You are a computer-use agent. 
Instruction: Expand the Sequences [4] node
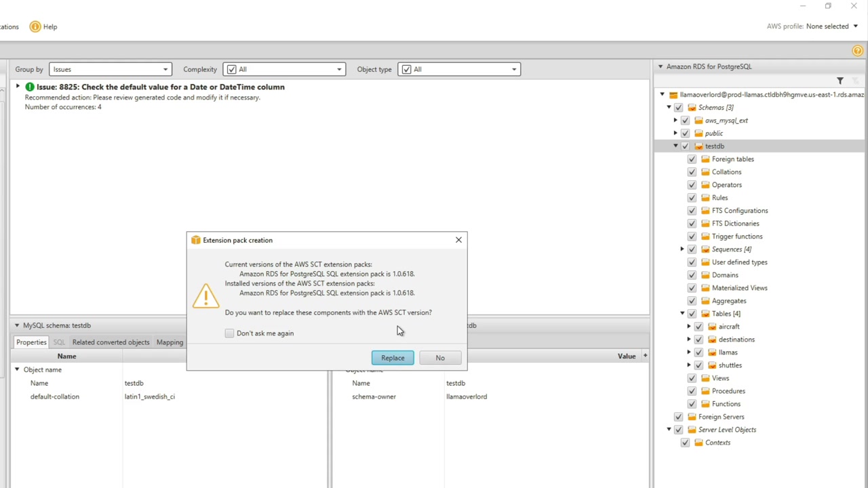point(682,249)
